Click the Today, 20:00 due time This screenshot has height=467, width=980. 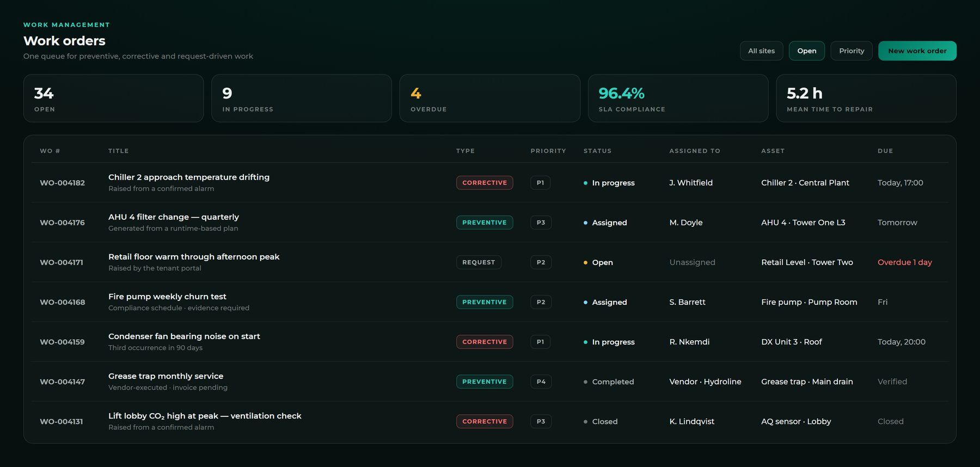click(x=902, y=342)
